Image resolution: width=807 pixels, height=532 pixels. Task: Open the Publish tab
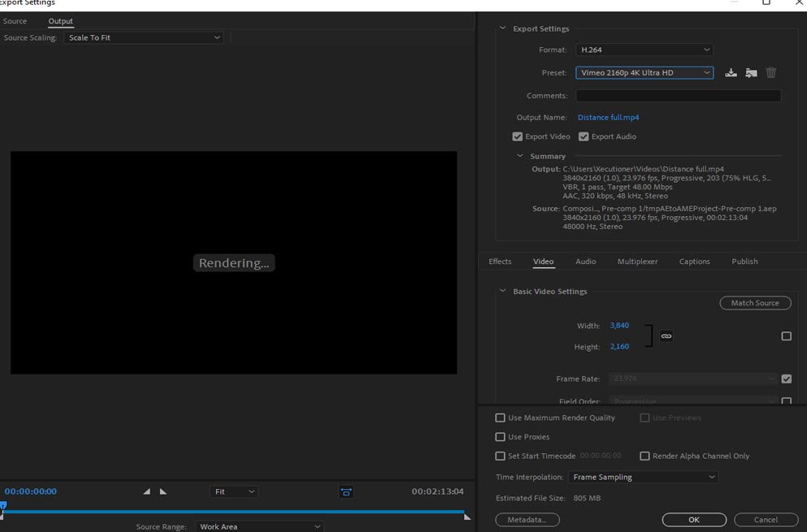(x=744, y=262)
